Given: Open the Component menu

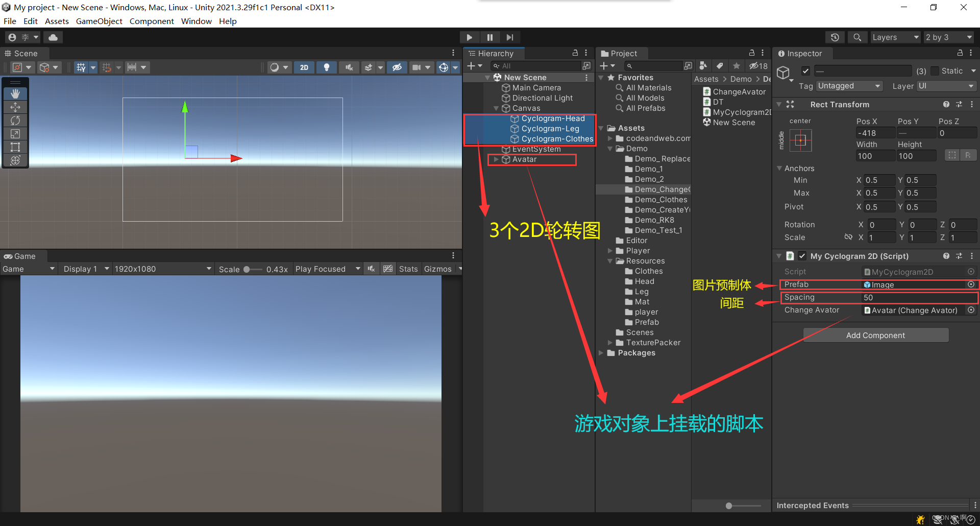Looking at the screenshot, I should tap(152, 21).
